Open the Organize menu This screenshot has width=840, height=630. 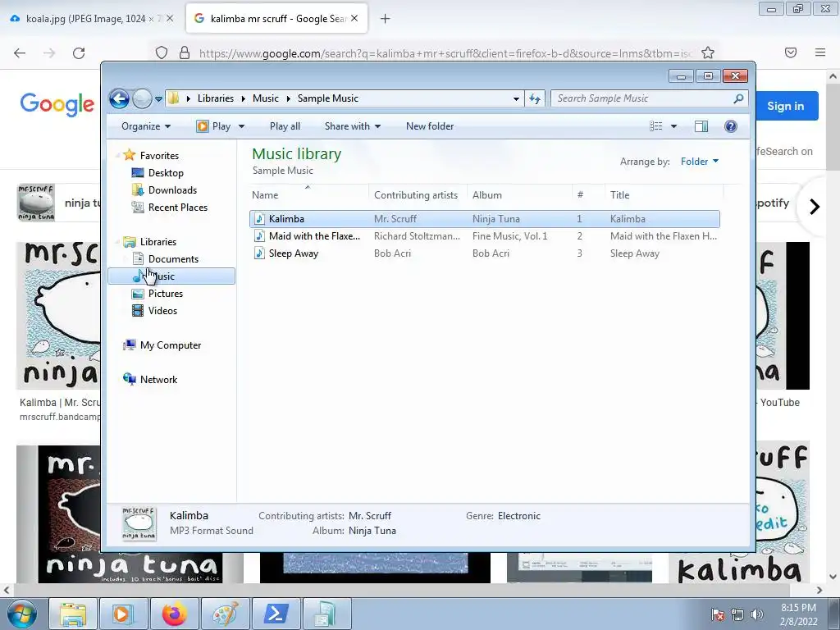click(x=146, y=126)
